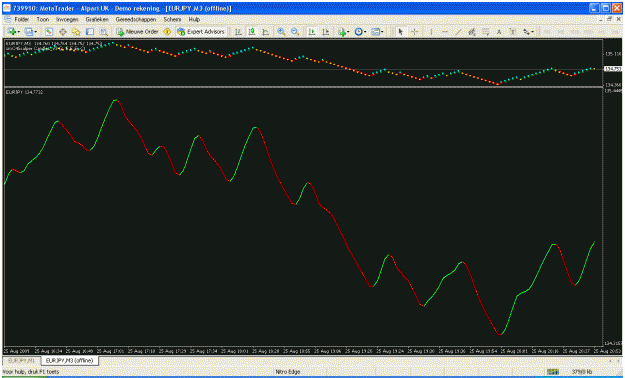Viewport: 625px width, 378px height.
Task: Toggle the Navigator star-folder icon
Action: [76, 32]
